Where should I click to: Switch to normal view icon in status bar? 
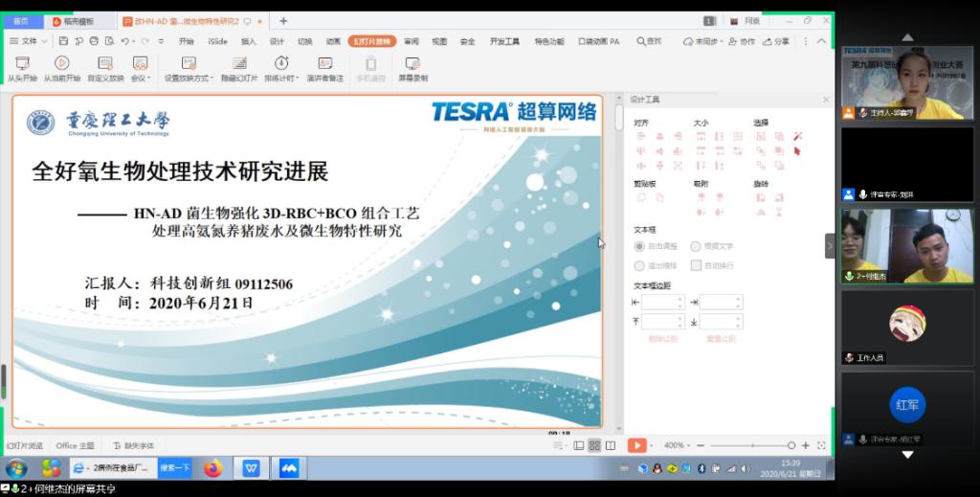click(579, 445)
